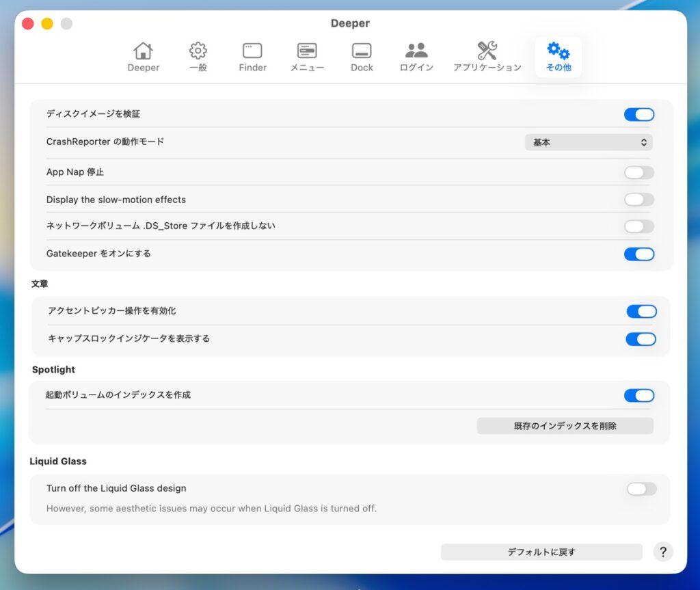Click 既存のインデックスを削除 button
This screenshot has width=700, height=590.
565,426
